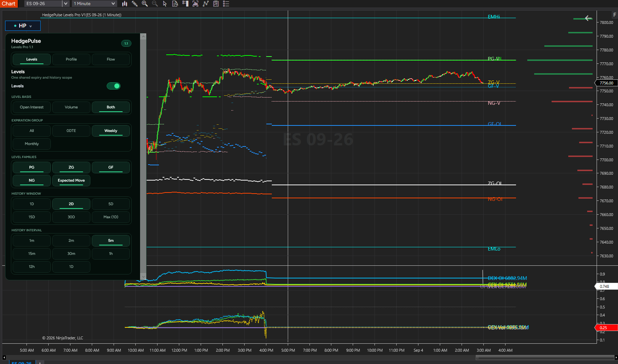
Task: Choose 2m history interval
Action: 71,241
